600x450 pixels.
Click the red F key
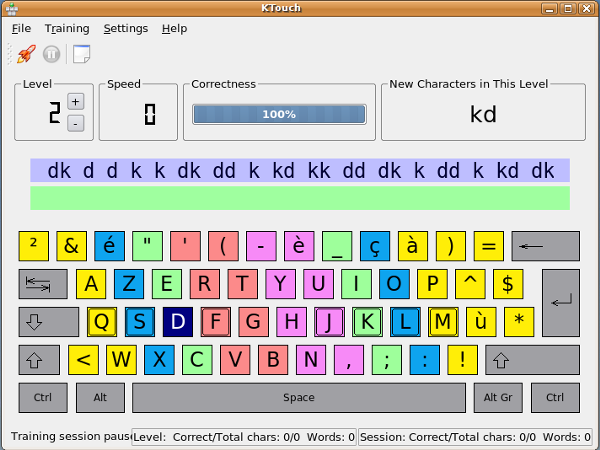point(215,322)
